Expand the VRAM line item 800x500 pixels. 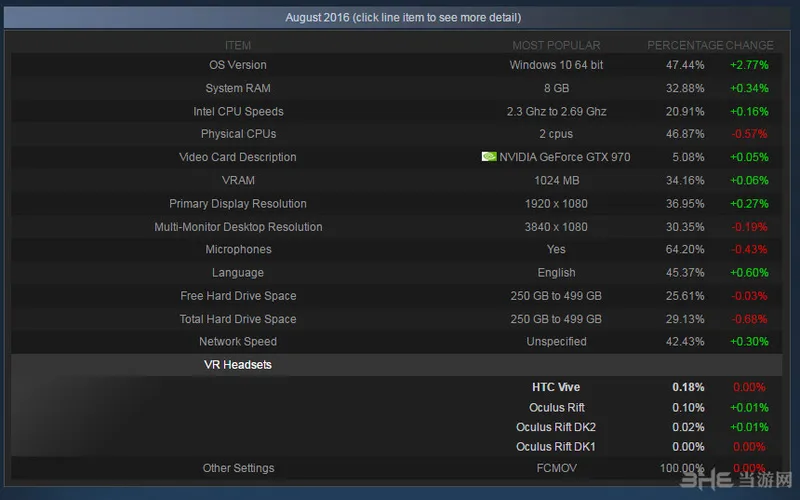tap(396, 180)
